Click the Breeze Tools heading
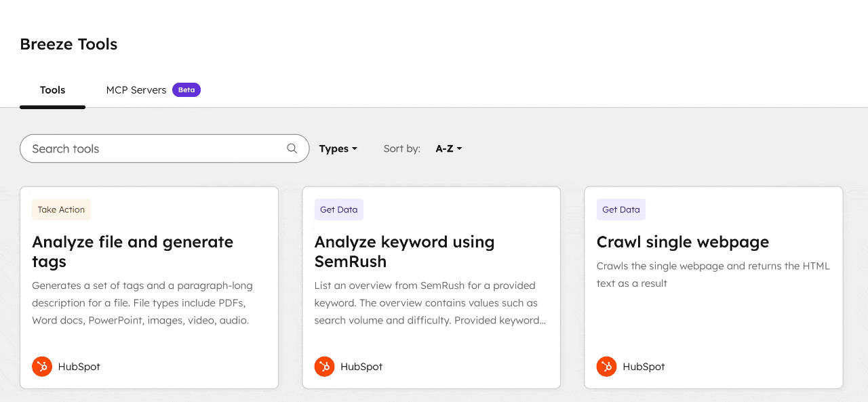This screenshot has height=402, width=868. pos(68,44)
